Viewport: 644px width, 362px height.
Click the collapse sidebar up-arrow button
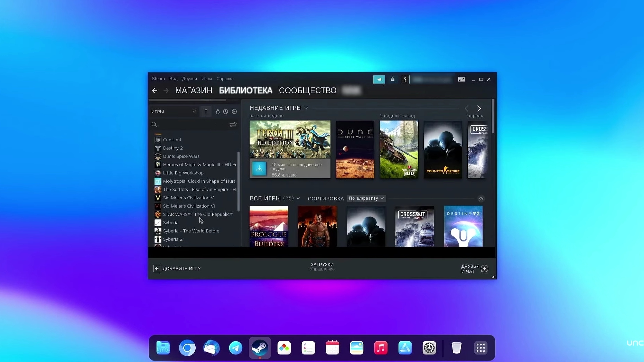click(206, 112)
